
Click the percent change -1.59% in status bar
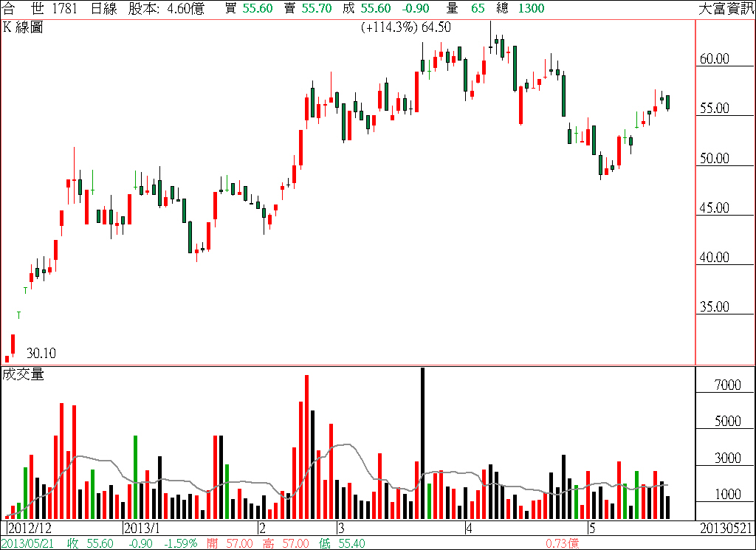[x=181, y=544]
